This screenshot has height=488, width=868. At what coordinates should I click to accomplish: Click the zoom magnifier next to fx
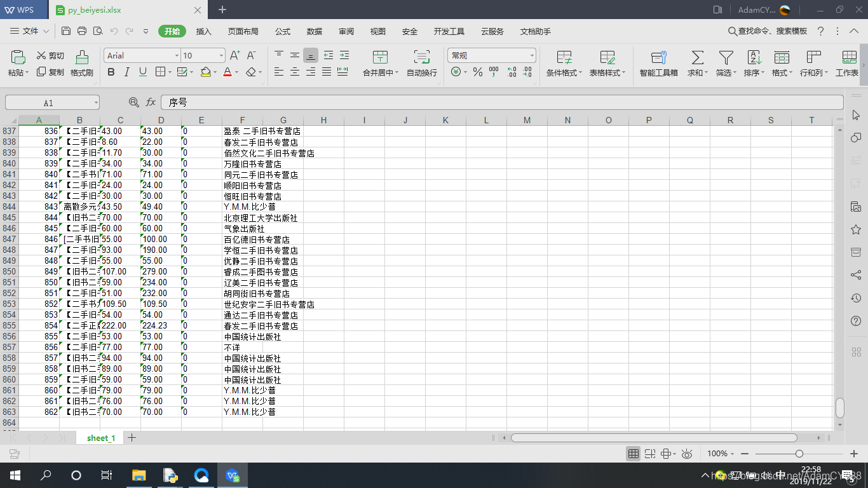133,102
